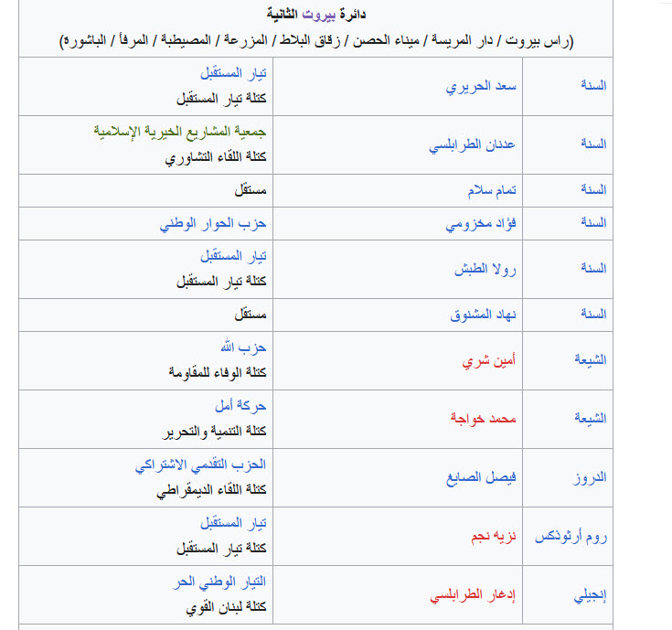672x630 pixels.
Task: Click the الدروز link
Action: [590, 478]
